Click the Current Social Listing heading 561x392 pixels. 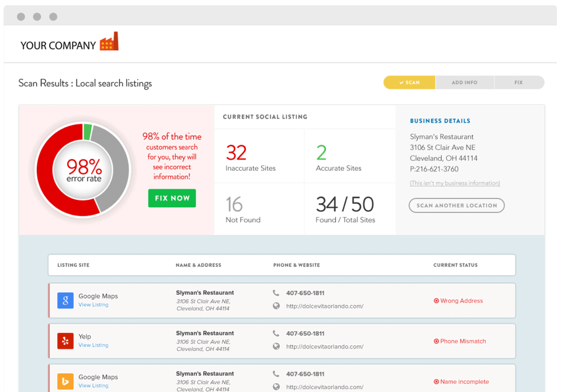tap(265, 117)
